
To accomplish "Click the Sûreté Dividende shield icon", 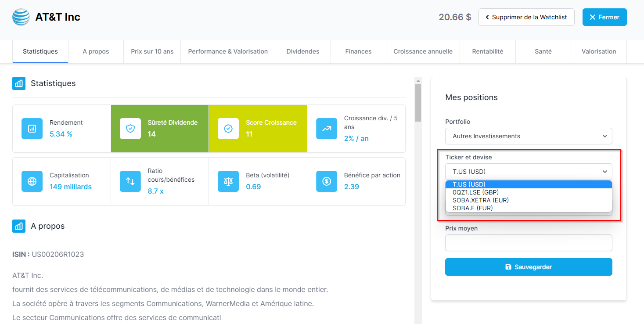I will (x=130, y=129).
